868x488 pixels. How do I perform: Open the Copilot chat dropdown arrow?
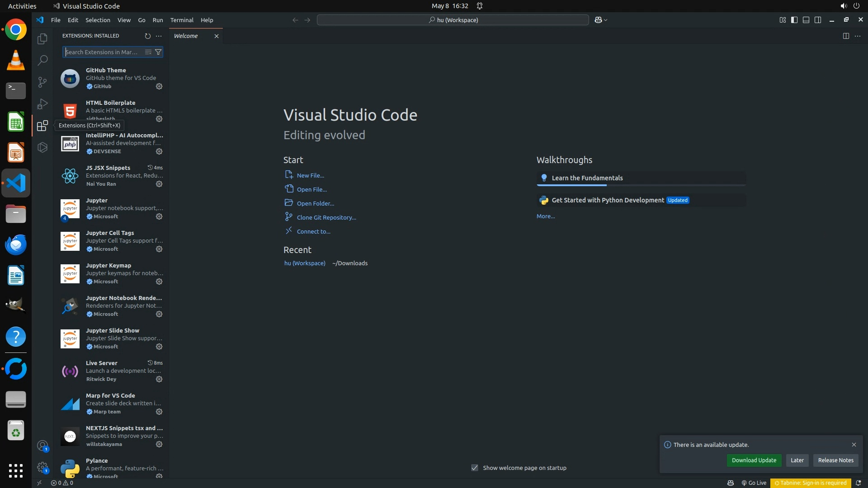point(606,20)
